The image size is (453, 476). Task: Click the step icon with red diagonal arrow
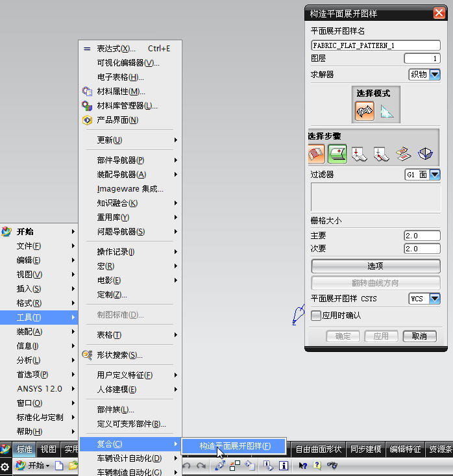pyautogui.click(x=382, y=154)
